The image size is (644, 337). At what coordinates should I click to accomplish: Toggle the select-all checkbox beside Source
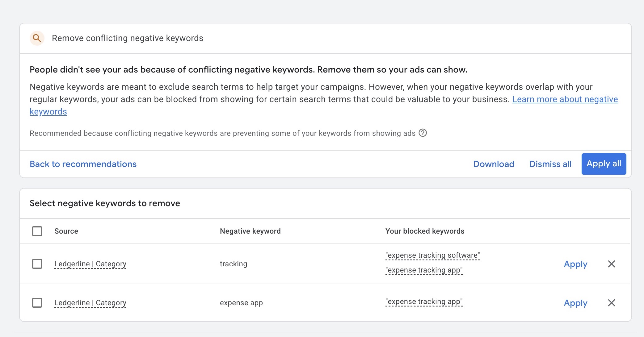pos(37,231)
